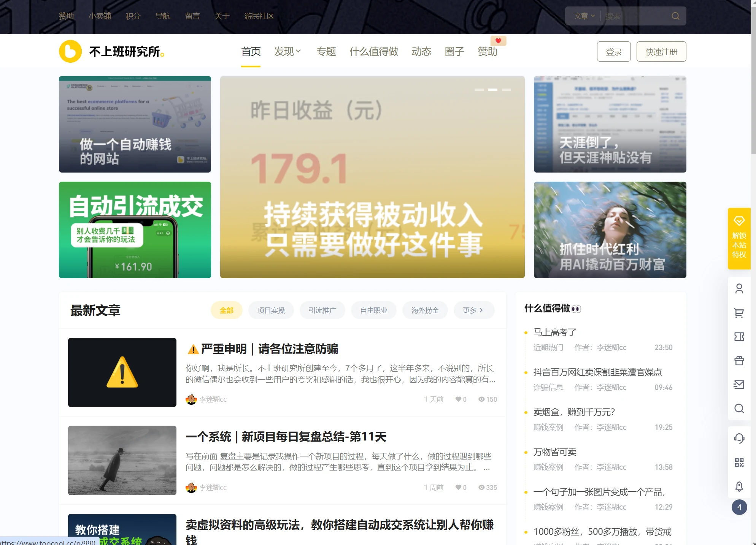Select the 项目实操 article filter

(271, 310)
